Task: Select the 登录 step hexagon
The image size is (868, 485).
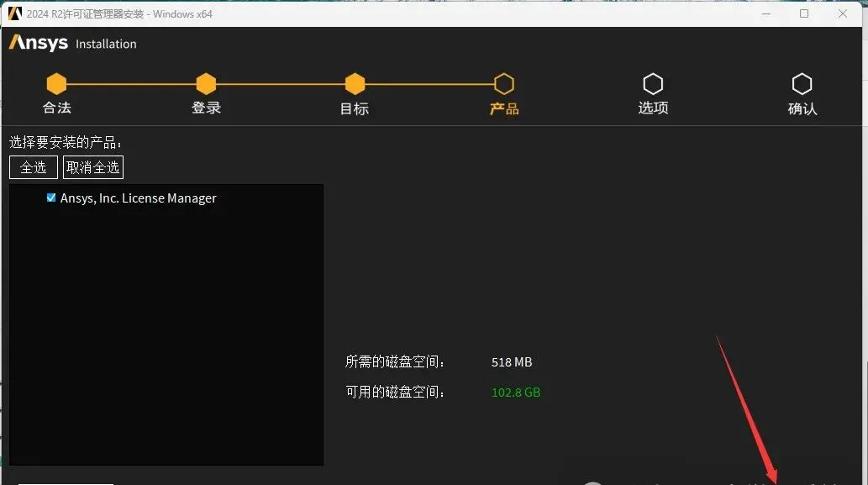Action: (x=206, y=84)
